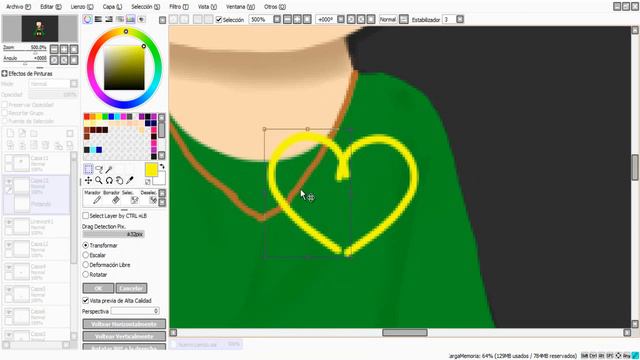Zoom in with navigator plus button
Image resolution: width=640 pixels, height=360 pixels.
(64, 49)
